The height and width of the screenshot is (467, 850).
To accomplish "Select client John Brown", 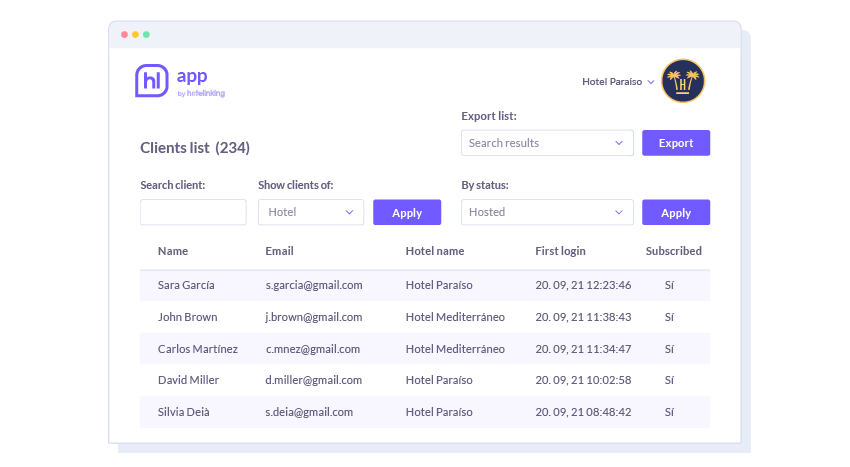I will click(x=188, y=317).
